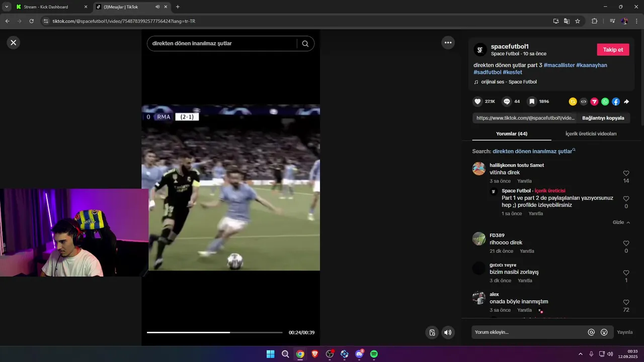Collapse replies with Gizle
Image resolution: width=644 pixels, height=362 pixels.
(621, 222)
